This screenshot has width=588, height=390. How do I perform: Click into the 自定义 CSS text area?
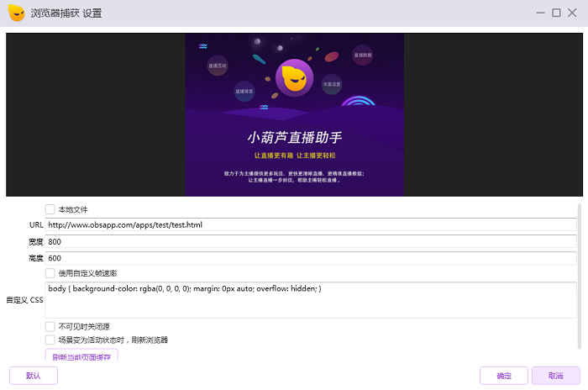[311, 300]
